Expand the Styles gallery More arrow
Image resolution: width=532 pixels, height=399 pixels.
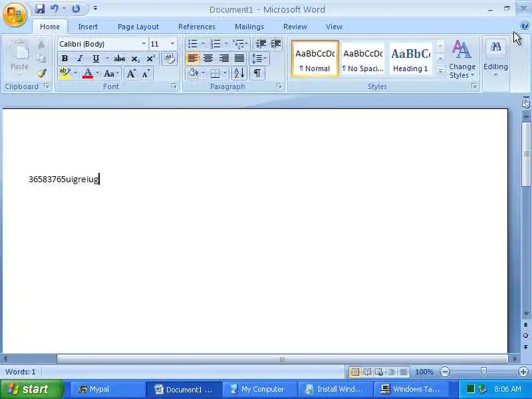[x=440, y=71]
